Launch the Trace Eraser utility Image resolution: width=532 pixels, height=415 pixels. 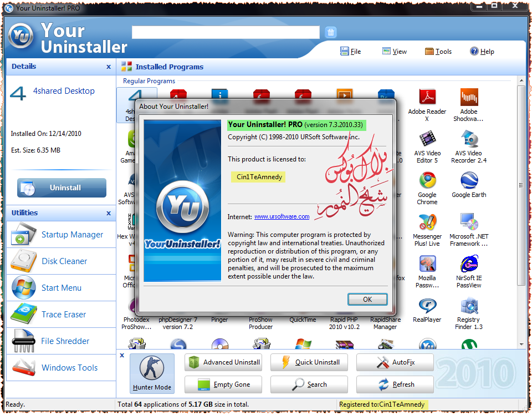tap(61, 315)
